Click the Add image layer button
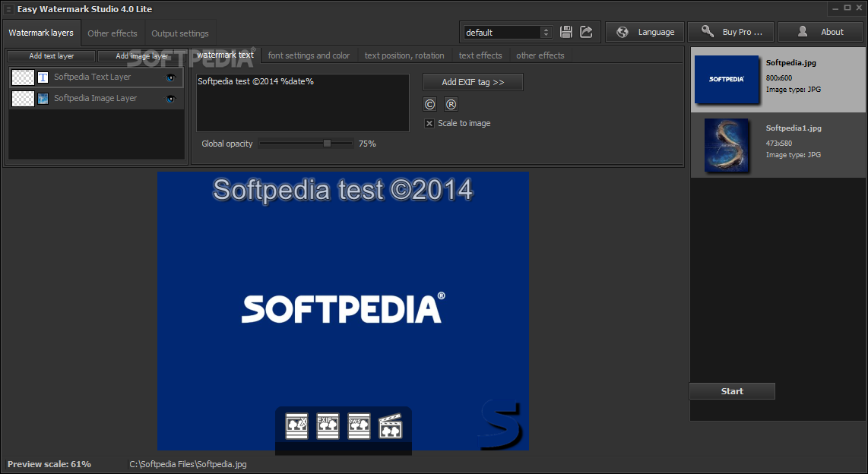Viewport: 868px width, 474px height. (141, 56)
